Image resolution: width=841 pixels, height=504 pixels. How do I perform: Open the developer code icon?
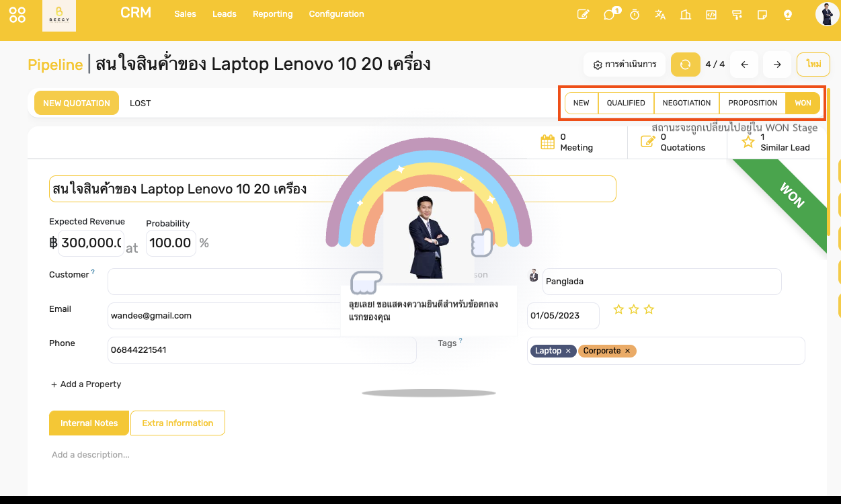(x=711, y=14)
